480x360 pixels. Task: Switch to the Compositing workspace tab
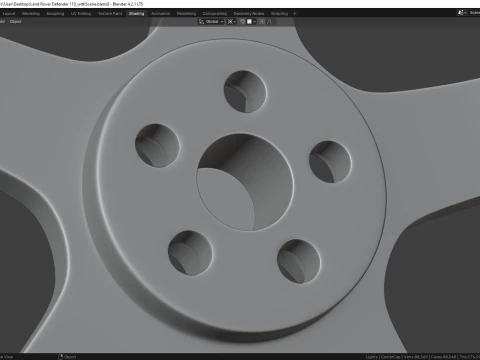click(215, 14)
